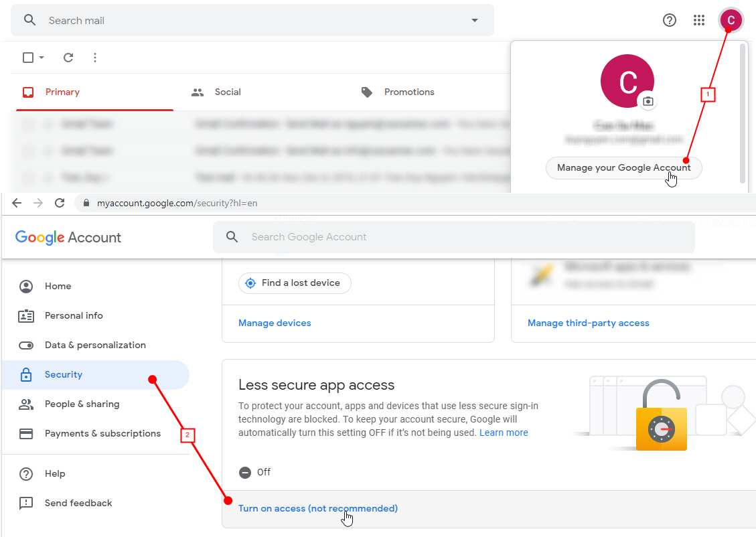The height and width of the screenshot is (537, 756).
Task: Toggle off Less secure app access
Action: (x=244, y=472)
